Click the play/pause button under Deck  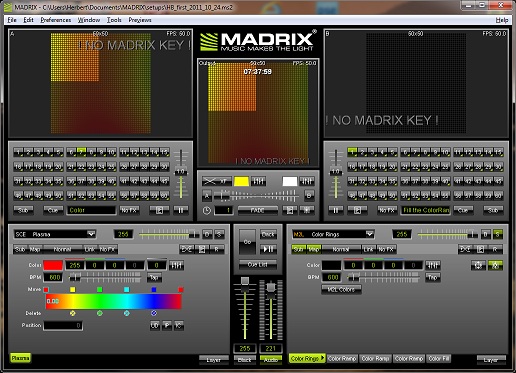(x=268, y=249)
